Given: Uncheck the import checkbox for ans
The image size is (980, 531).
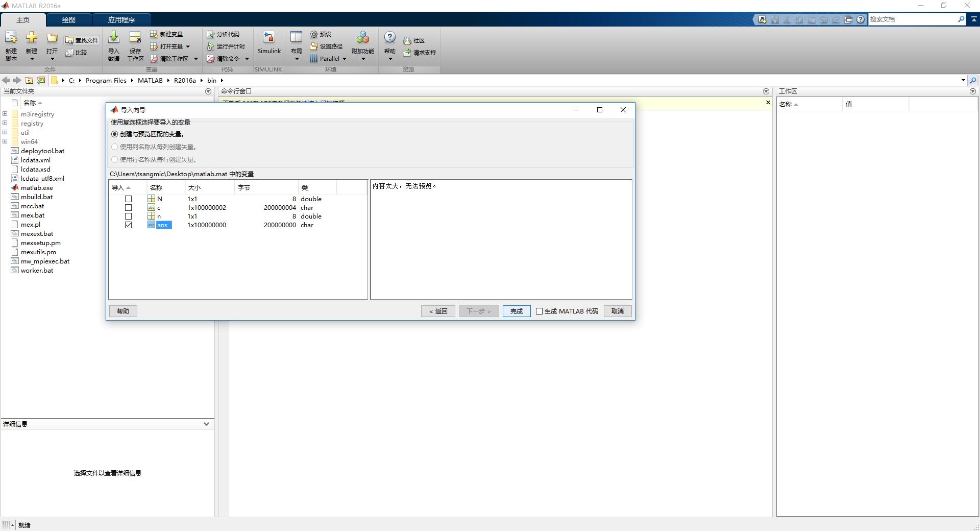Looking at the screenshot, I should [129, 225].
